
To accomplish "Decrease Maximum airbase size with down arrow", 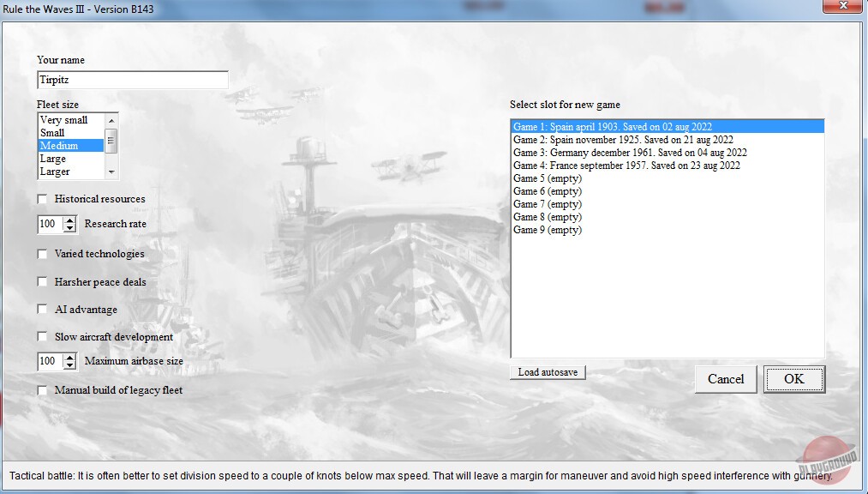I will pos(69,365).
